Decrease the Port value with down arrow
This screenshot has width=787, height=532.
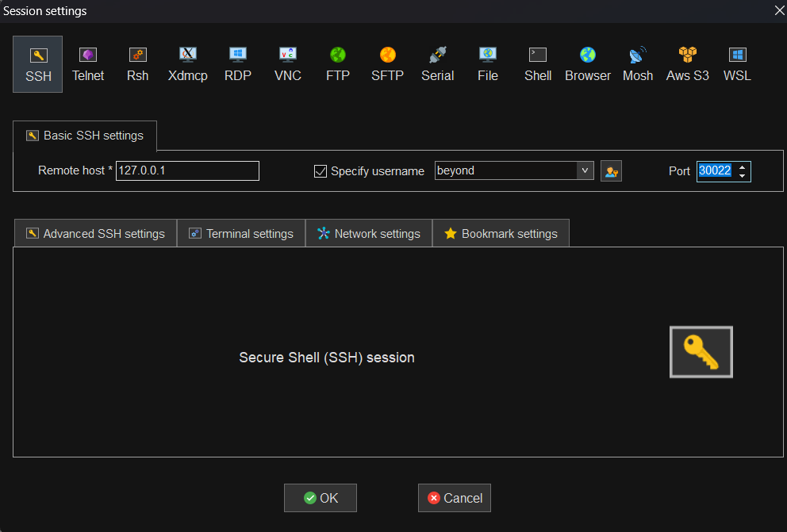(x=743, y=176)
